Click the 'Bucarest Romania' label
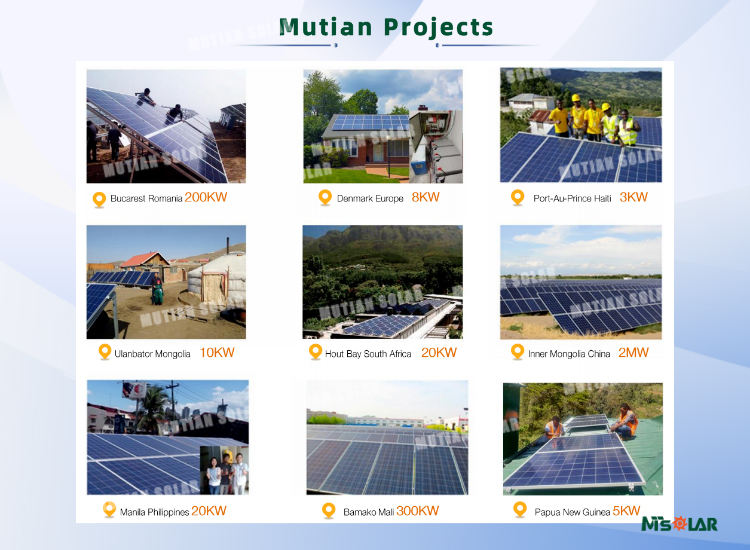Screen dimensions: 750x550 [x=146, y=198]
